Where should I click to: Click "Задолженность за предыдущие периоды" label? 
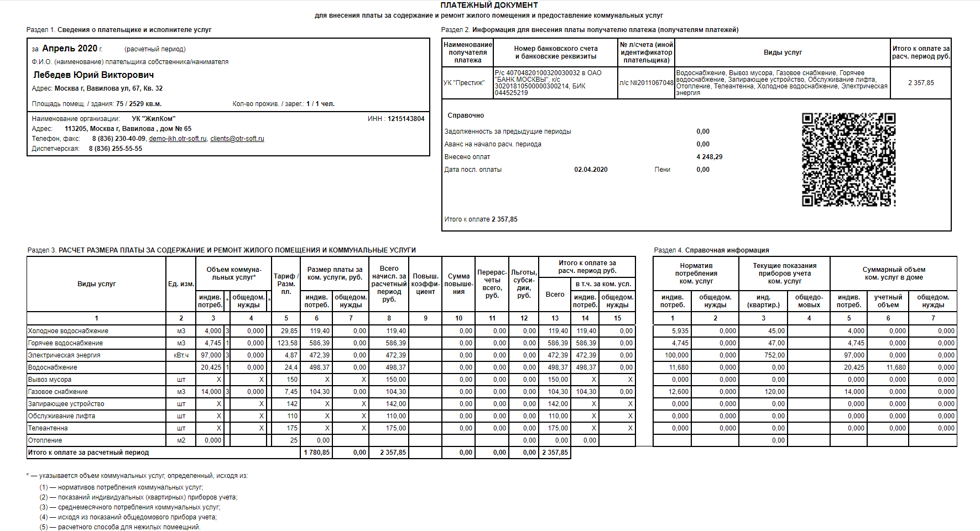(508, 132)
